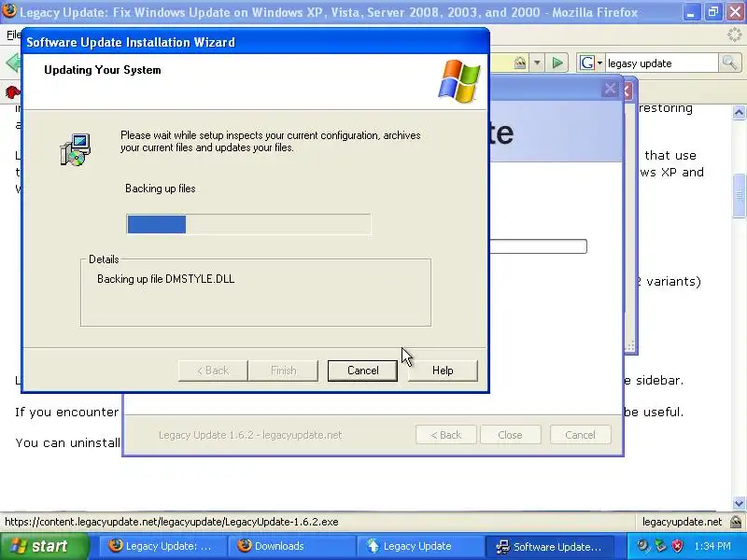Click the Windows Start button
Viewport: 747px width, 560px height.
tap(44, 546)
